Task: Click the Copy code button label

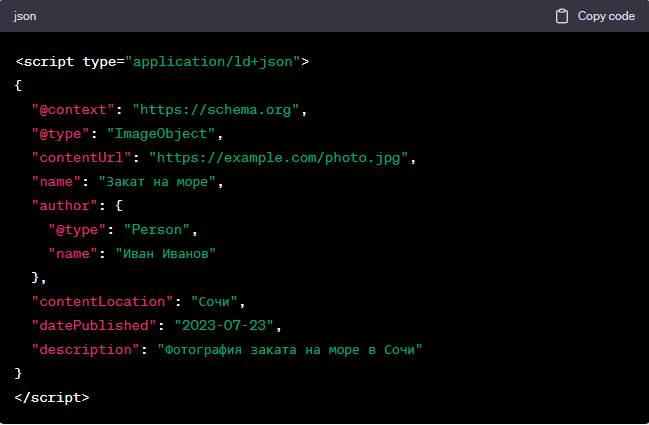Action: coord(606,16)
